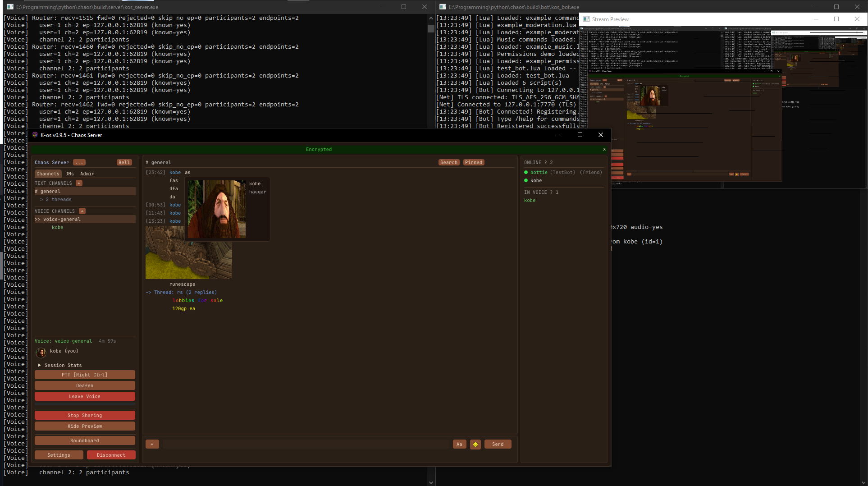Toggle Deafen in the voice panel
868x486 pixels.
85,386
